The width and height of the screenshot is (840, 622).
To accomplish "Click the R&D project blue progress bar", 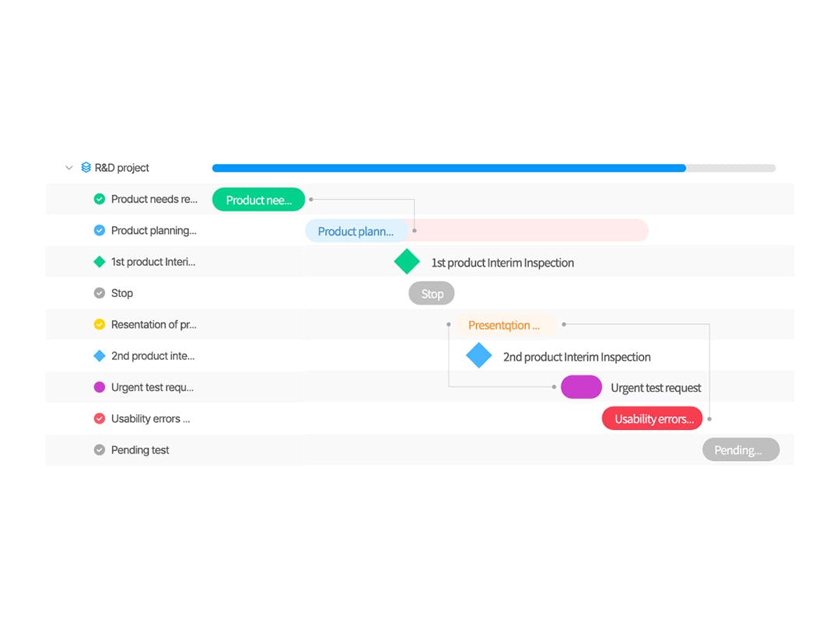I will [x=449, y=168].
